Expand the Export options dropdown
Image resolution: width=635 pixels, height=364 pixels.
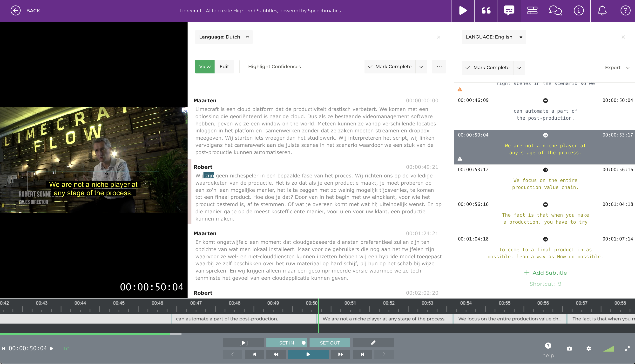pos(628,67)
